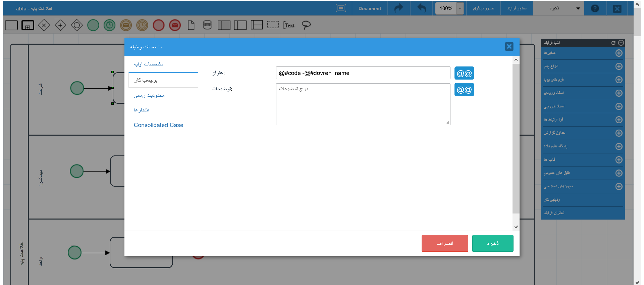Switch to the محدودیت زمانی tab
The height and width of the screenshot is (285, 644).
pos(149,95)
